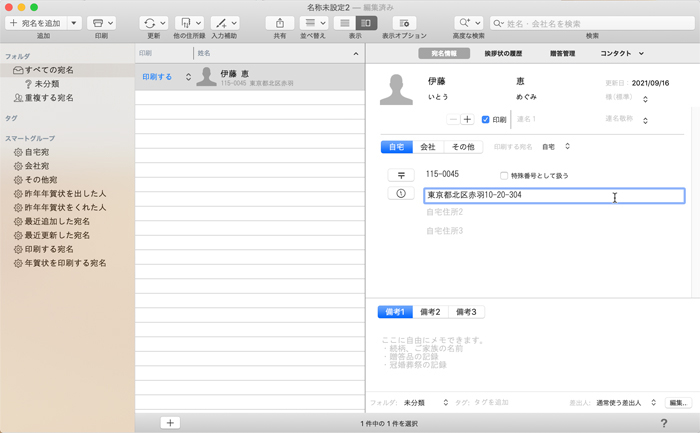Click the 印刷 printer icon in toolbar
Image resolution: width=700 pixels, height=433 pixels.
pos(100,22)
